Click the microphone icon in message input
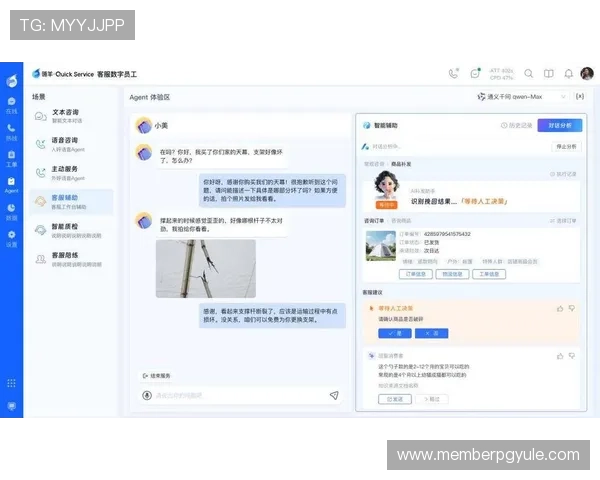The width and height of the screenshot is (600, 480). point(147,395)
